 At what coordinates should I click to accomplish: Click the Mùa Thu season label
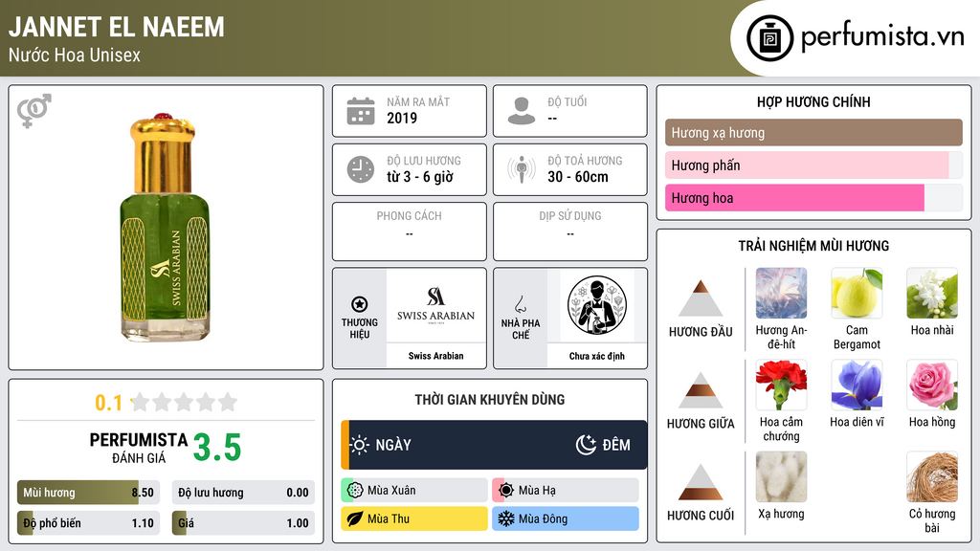389,518
